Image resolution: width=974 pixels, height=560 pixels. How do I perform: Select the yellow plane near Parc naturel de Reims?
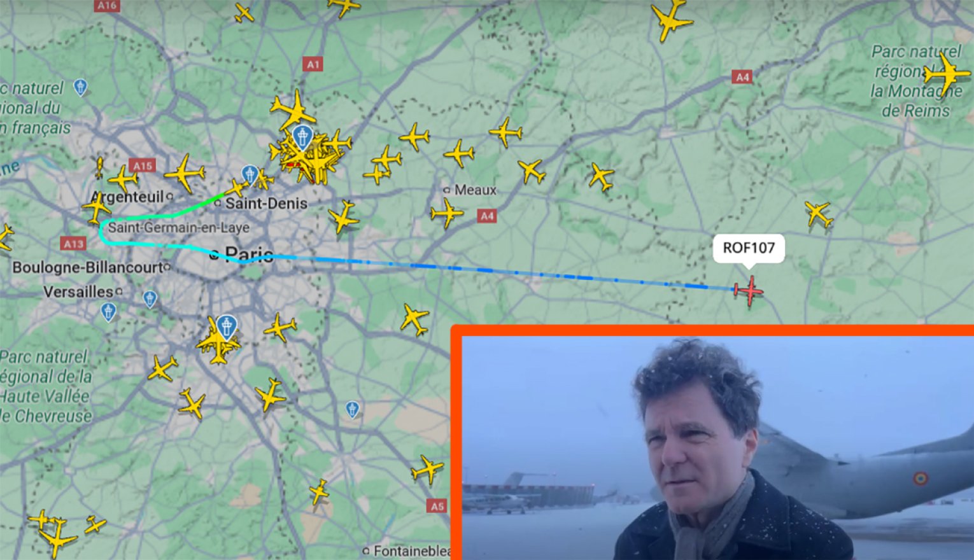coord(947,74)
